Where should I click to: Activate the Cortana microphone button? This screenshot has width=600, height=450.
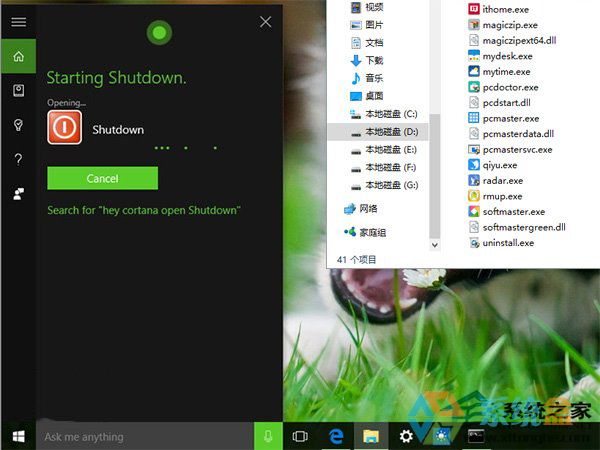click(x=268, y=436)
